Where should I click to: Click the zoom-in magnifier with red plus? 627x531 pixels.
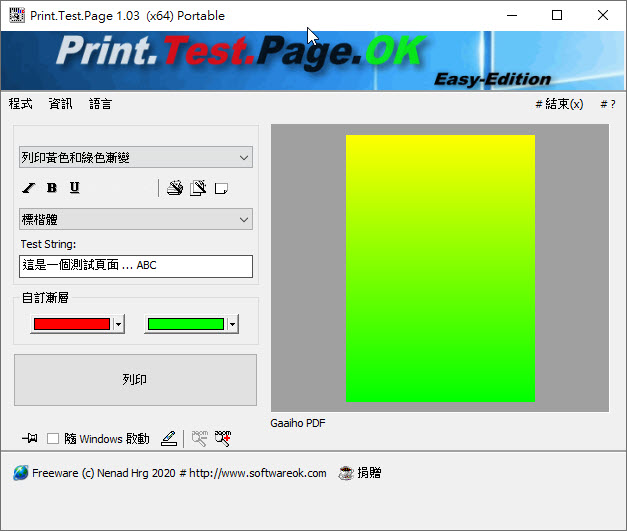click(223, 439)
